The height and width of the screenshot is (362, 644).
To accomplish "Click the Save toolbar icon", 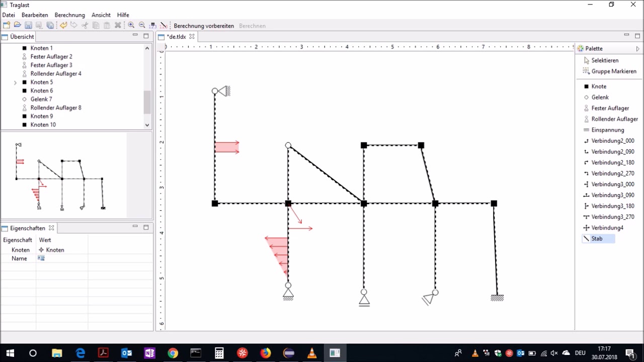I will 28,25.
